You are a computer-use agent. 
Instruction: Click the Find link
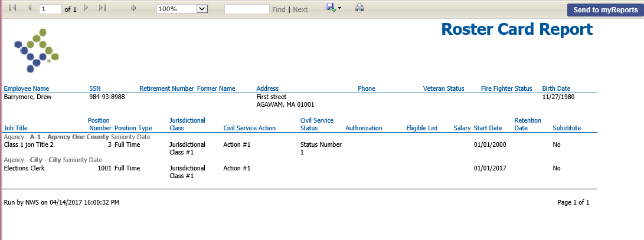pos(279,9)
